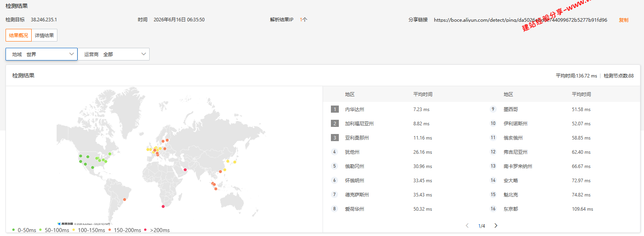Click the 解析结果IP 1个 value

[303, 20]
